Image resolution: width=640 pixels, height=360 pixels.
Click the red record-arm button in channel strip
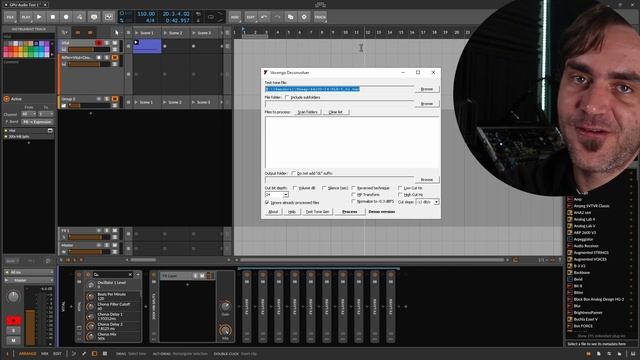coord(13,320)
